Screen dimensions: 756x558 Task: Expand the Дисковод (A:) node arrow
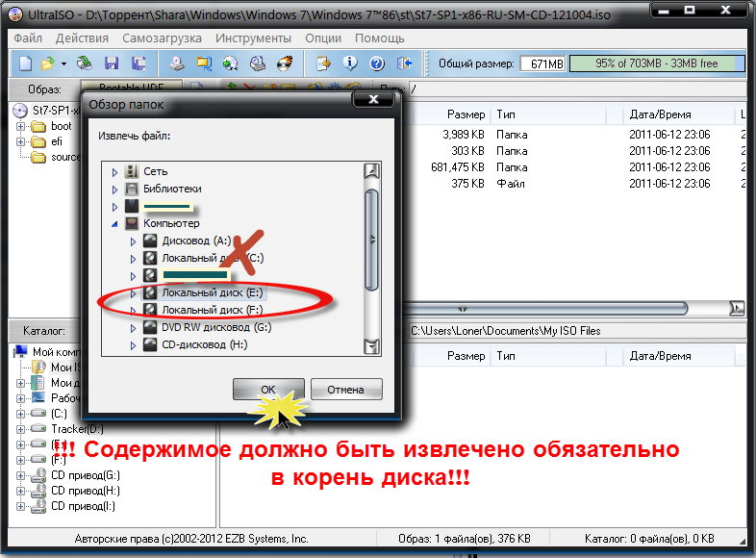(x=133, y=241)
